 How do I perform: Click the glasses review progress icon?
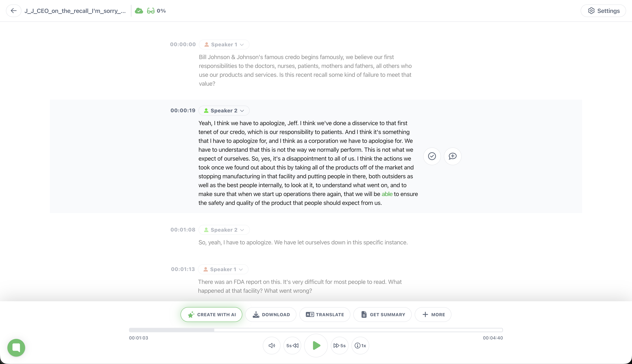tap(151, 11)
